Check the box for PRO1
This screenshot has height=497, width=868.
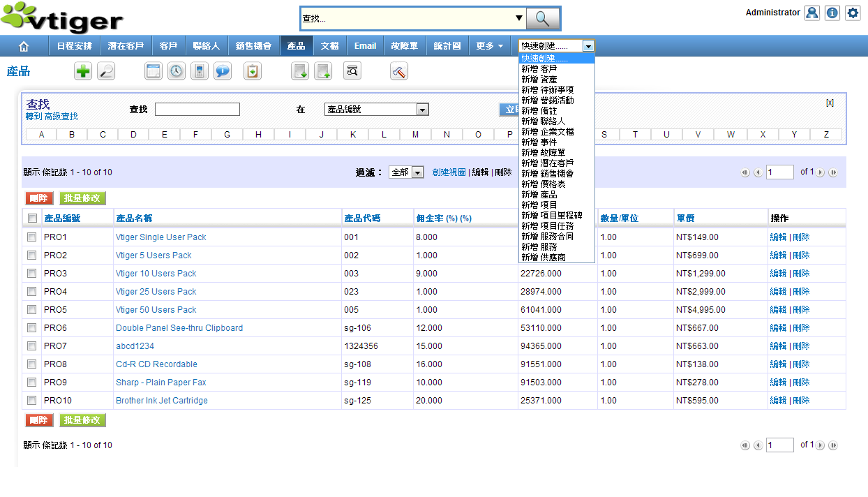(32, 237)
